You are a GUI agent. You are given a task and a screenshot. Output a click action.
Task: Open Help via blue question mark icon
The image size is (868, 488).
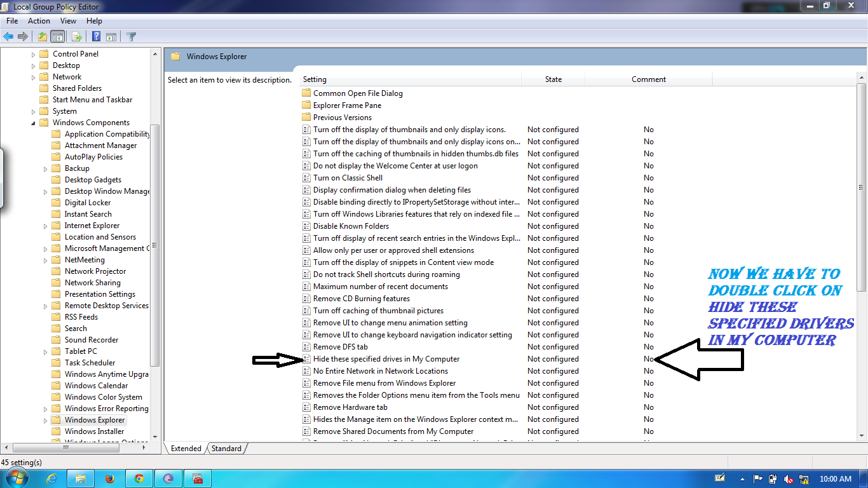point(97,36)
